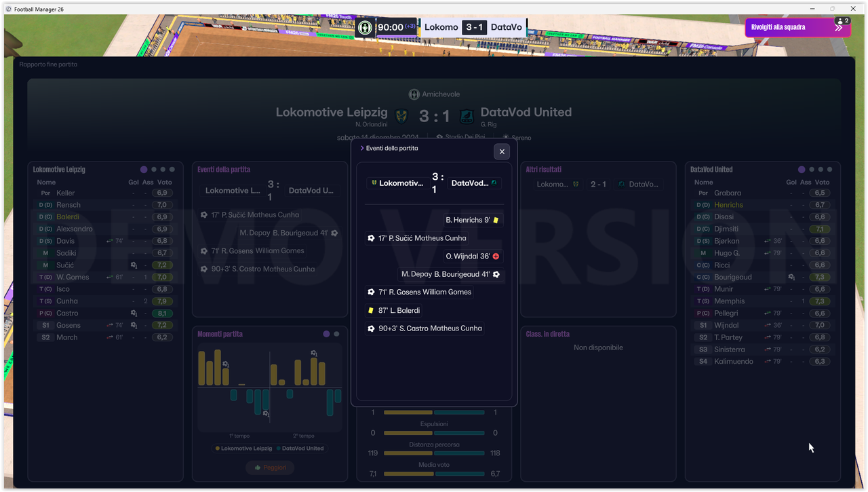Click Rapporto fine partita heading
The height and width of the screenshot is (492, 868).
(x=48, y=64)
